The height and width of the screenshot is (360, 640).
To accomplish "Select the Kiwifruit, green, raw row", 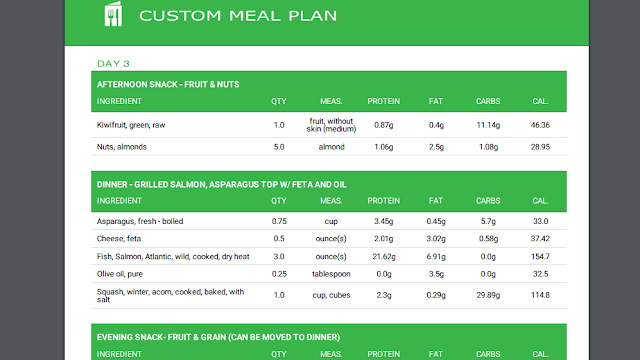I will [x=329, y=125].
